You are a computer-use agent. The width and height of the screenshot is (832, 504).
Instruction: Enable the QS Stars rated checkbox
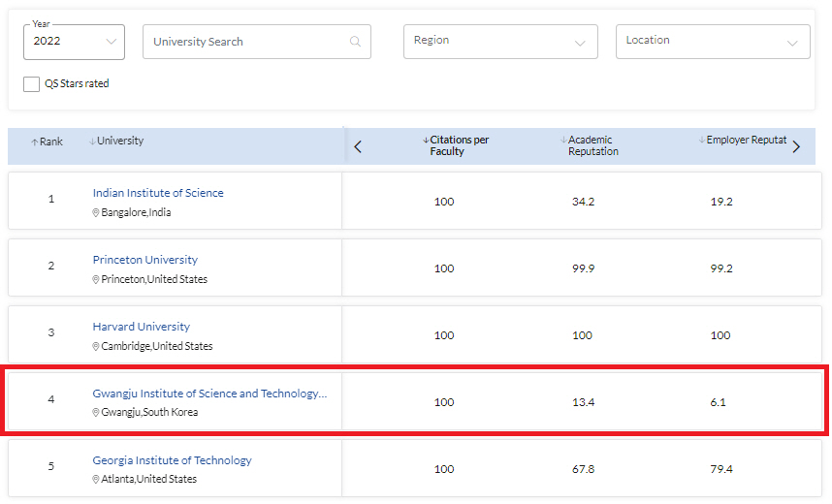[32, 84]
